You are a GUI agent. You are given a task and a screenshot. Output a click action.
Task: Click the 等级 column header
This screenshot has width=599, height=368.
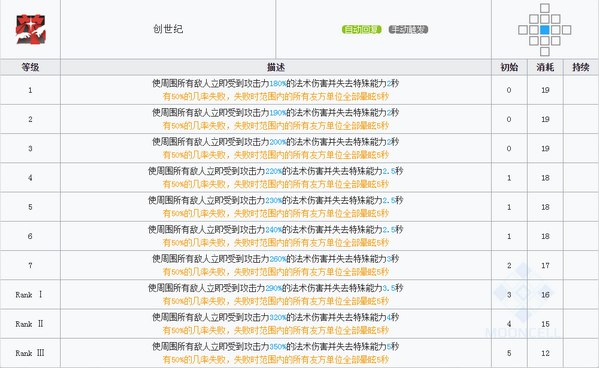[x=30, y=67]
